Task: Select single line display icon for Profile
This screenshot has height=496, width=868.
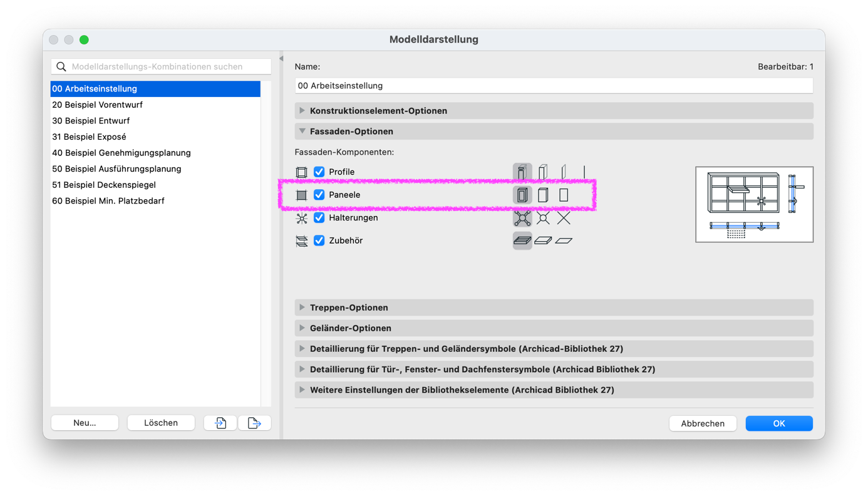Action: pyautogui.click(x=584, y=172)
